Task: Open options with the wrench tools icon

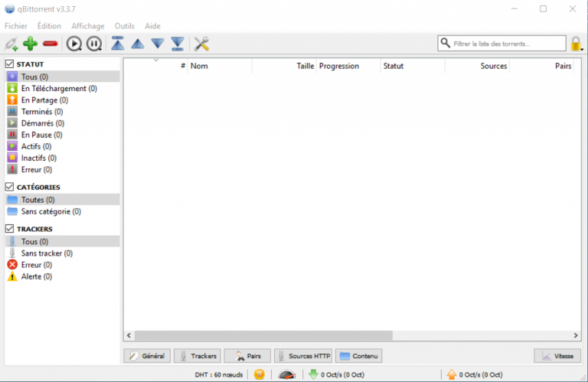Action: coord(201,44)
